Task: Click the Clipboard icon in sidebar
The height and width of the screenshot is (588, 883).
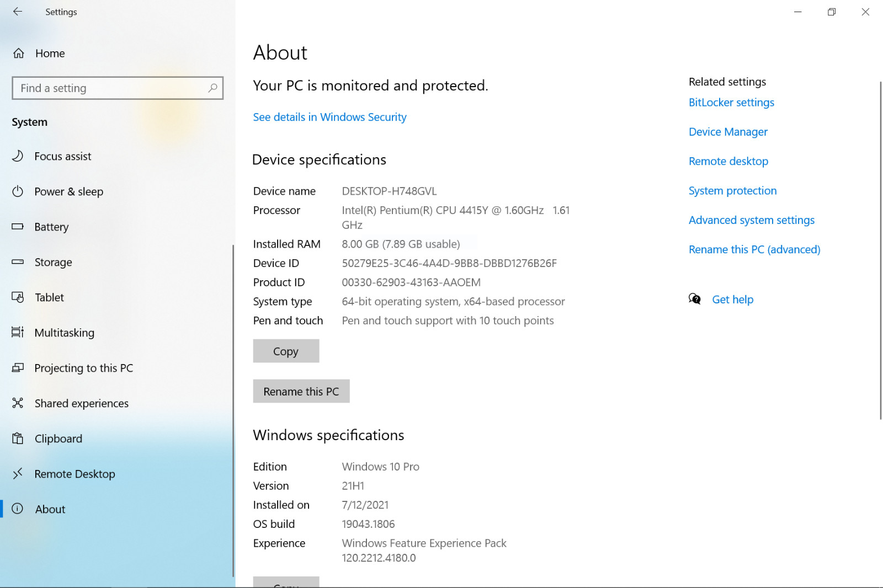Action: [x=18, y=439]
